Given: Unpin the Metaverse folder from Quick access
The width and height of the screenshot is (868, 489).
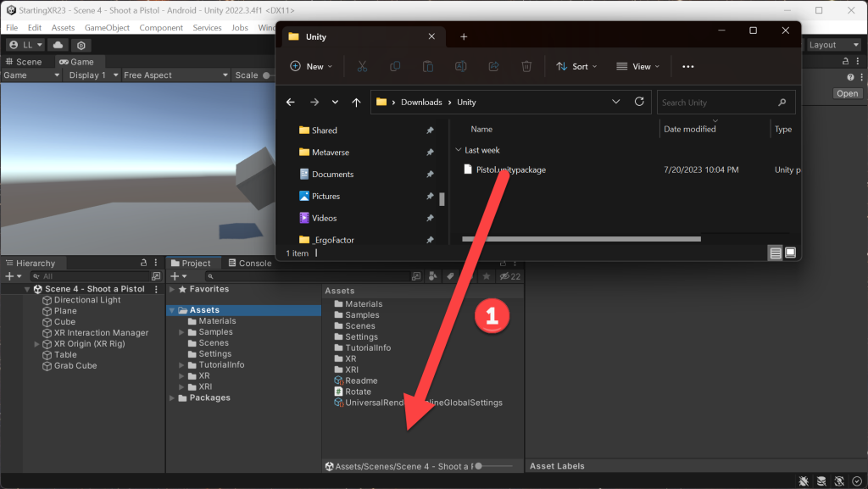Looking at the screenshot, I should (x=430, y=152).
